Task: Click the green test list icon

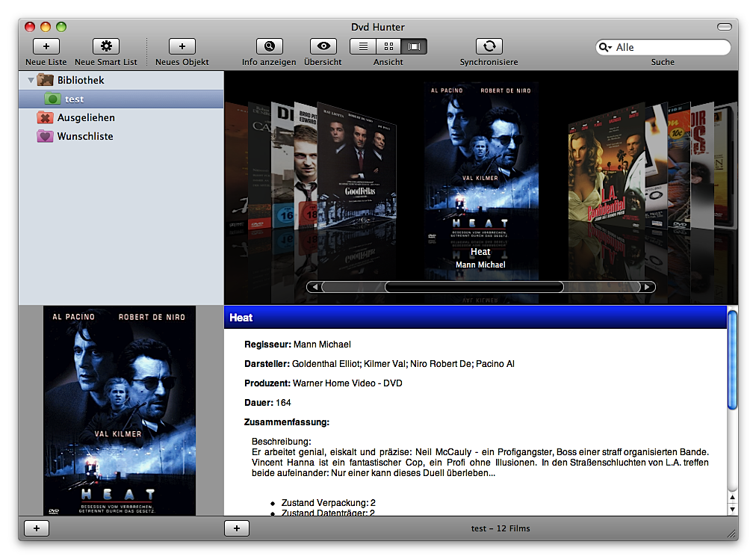Action: coord(52,99)
